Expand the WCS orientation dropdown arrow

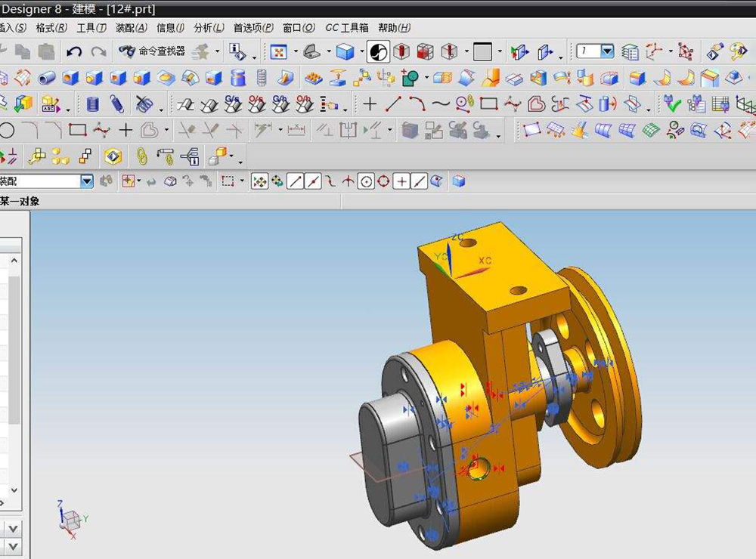click(x=671, y=51)
